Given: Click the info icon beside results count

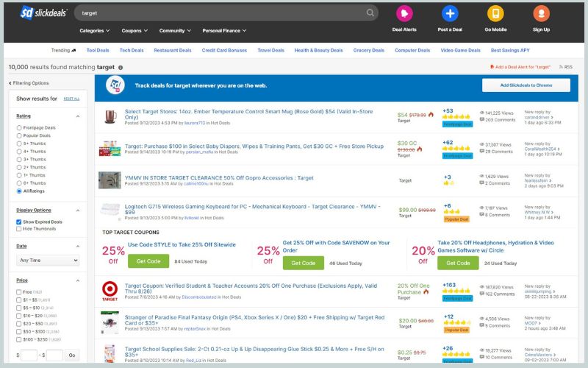Looking at the screenshot, I should 121,68.
